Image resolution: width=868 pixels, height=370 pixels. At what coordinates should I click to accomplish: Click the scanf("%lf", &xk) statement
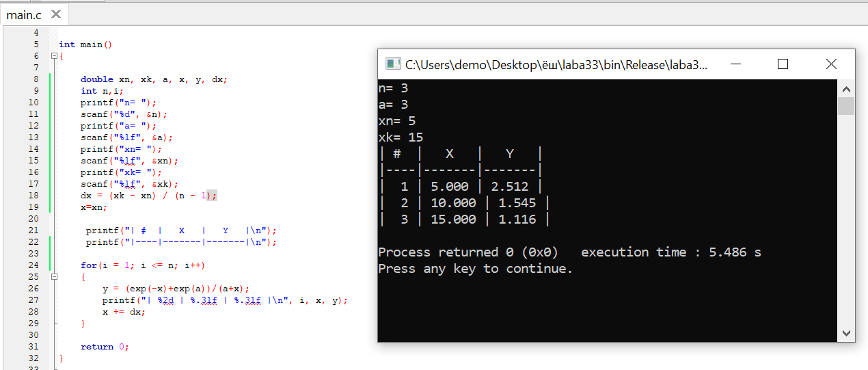129,184
